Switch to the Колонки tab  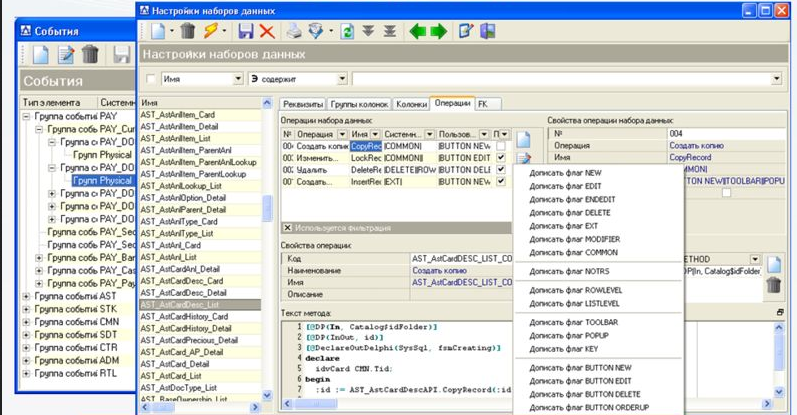[411, 104]
